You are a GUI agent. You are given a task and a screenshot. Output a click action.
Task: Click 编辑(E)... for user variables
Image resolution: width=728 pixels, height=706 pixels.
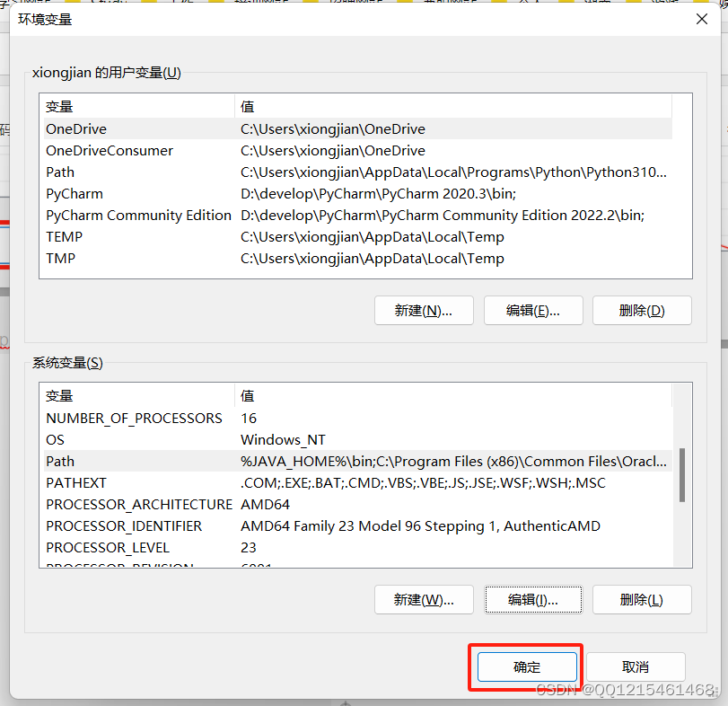[533, 310]
